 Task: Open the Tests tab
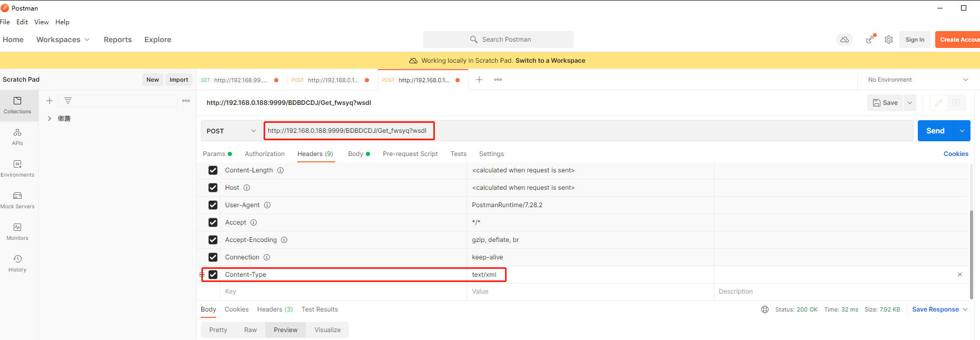(458, 154)
